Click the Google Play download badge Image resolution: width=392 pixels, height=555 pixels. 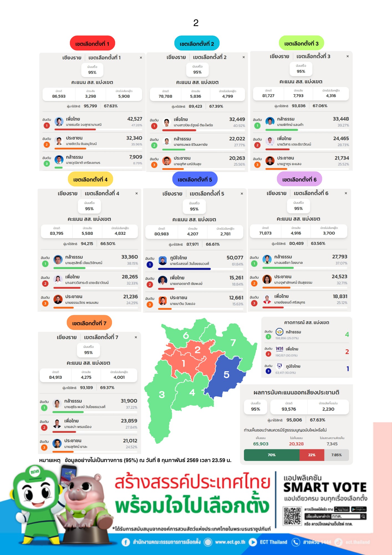[359, 509]
